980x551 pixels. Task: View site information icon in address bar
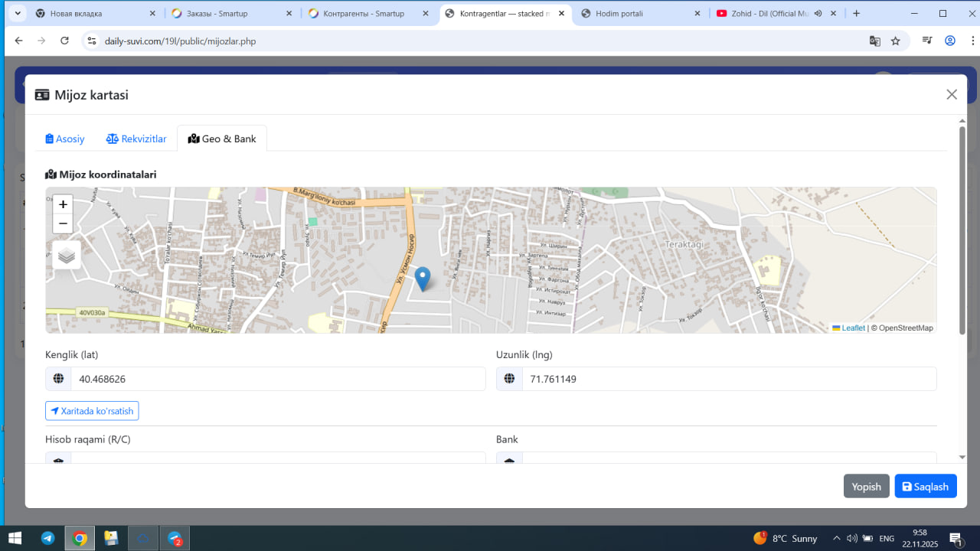point(91,41)
